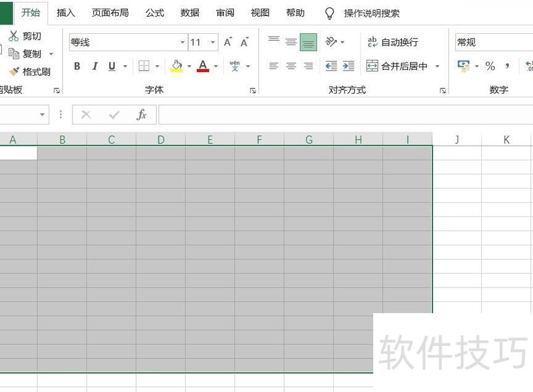Click the orientation text-angle icon

tap(331, 42)
